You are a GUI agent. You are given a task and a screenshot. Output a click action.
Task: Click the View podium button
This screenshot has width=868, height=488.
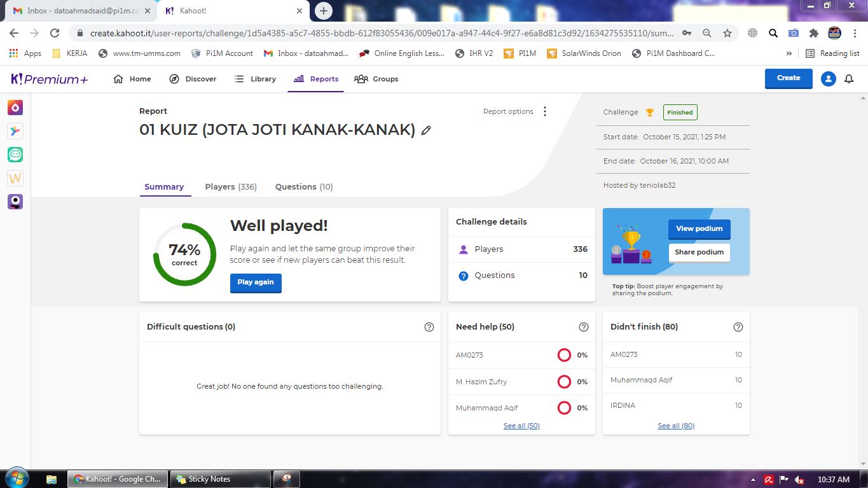tap(699, 229)
